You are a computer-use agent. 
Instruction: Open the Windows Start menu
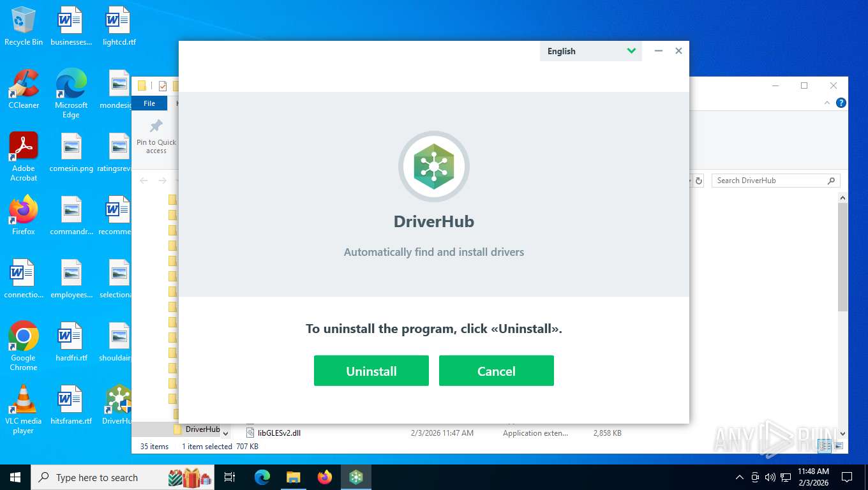point(15,477)
